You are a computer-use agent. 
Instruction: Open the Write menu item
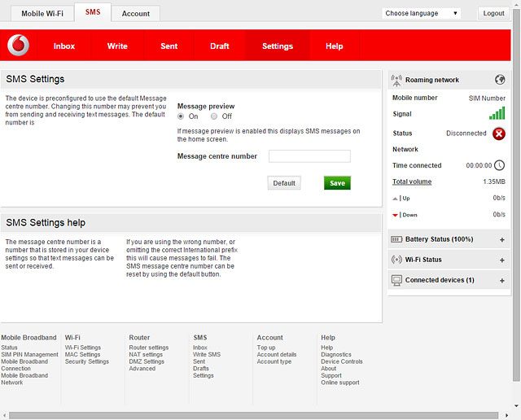click(x=117, y=46)
